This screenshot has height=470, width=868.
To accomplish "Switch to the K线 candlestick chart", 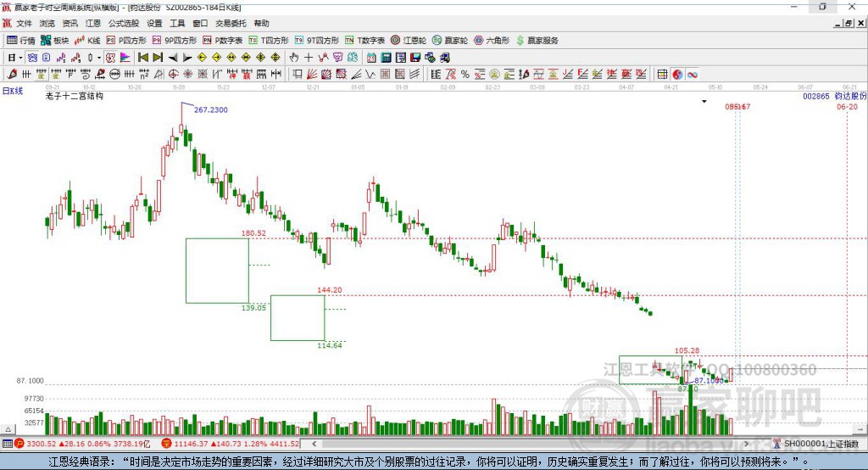I will (87, 41).
